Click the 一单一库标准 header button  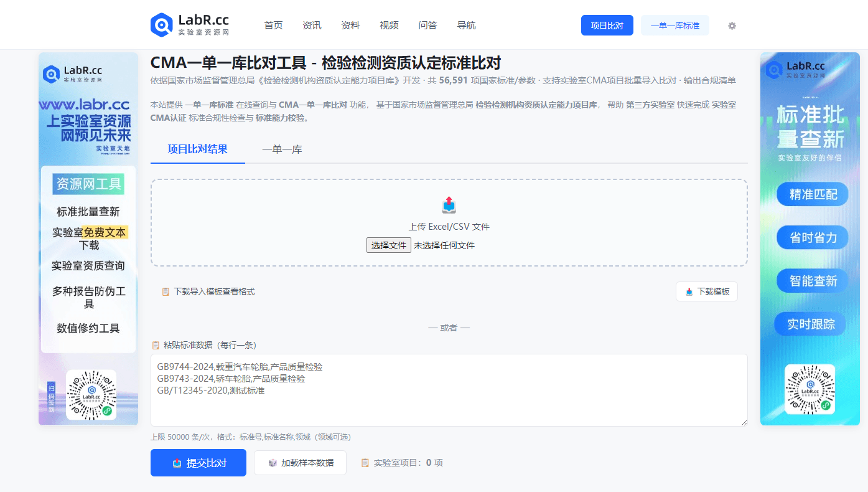(x=675, y=26)
